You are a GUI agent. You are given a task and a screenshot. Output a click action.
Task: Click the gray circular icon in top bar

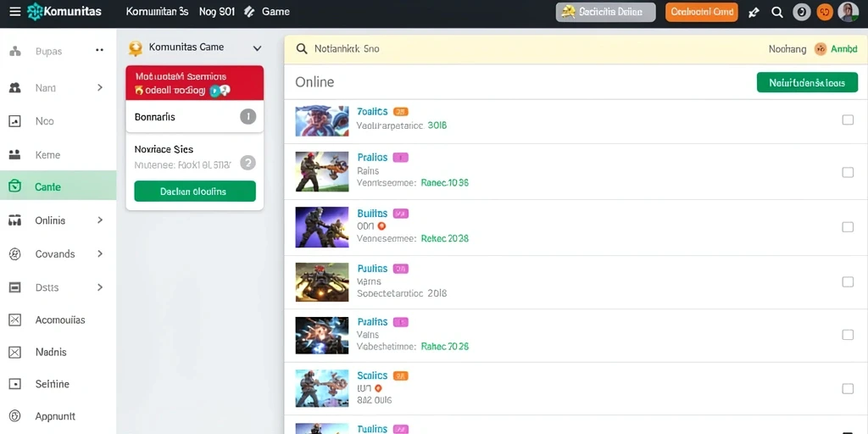pos(802,12)
